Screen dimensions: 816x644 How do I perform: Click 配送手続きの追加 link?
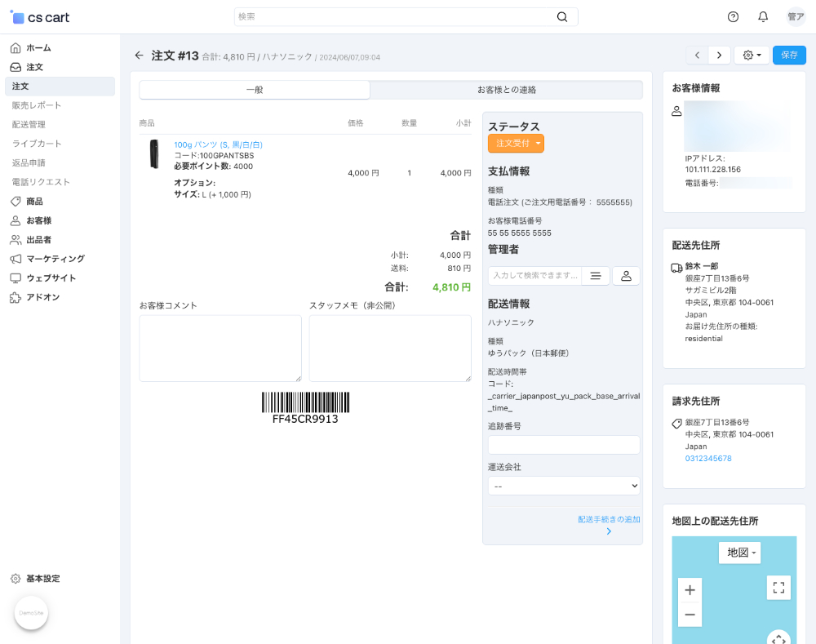click(607, 518)
